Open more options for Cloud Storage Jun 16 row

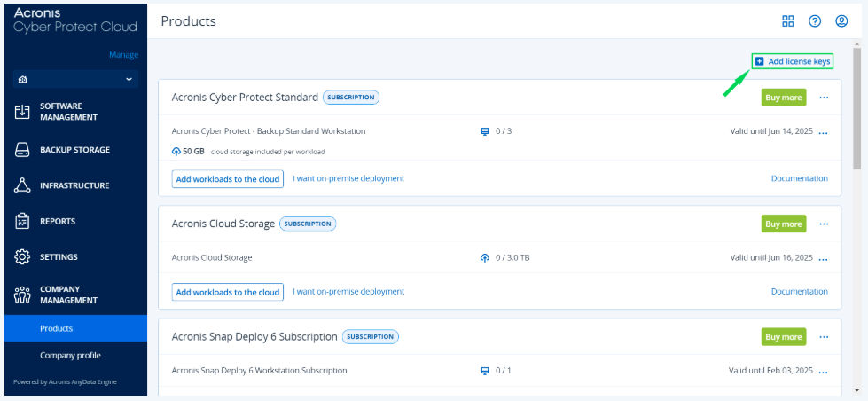(x=823, y=259)
